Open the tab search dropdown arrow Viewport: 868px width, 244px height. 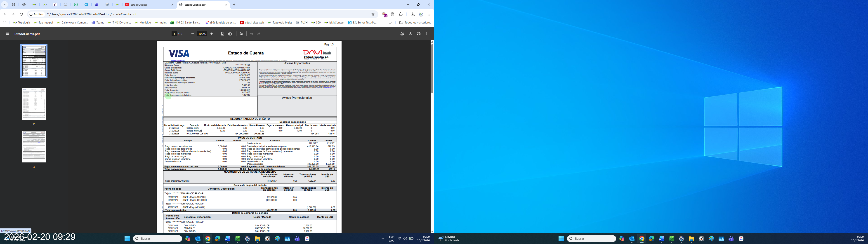coord(5,5)
